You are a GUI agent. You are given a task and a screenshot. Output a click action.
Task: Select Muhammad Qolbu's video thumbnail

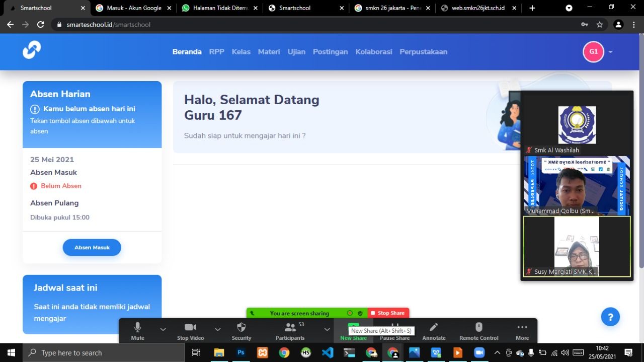577,186
